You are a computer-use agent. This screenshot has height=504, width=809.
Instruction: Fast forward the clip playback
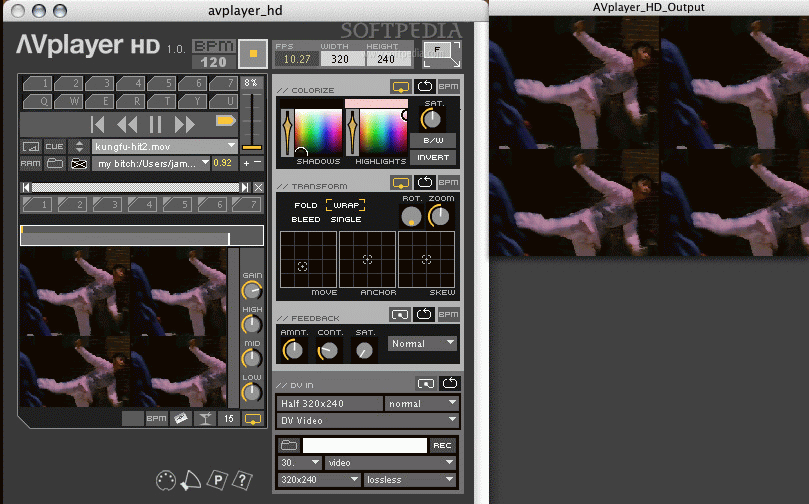pyautogui.click(x=184, y=124)
